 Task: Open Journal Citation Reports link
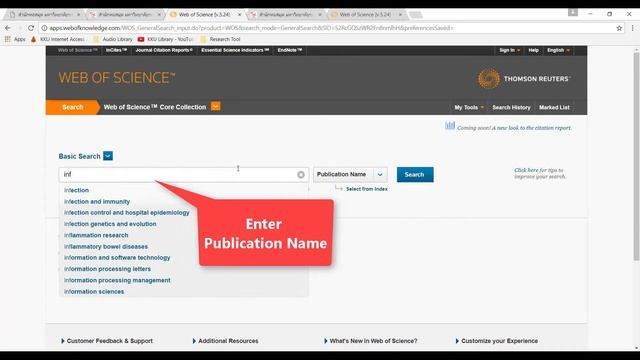point(164,50)
